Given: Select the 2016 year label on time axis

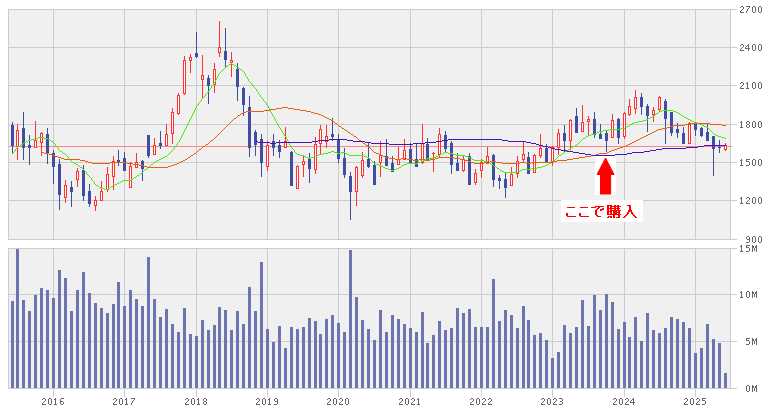Looking at the screenshot, I should tap(52, 401).
